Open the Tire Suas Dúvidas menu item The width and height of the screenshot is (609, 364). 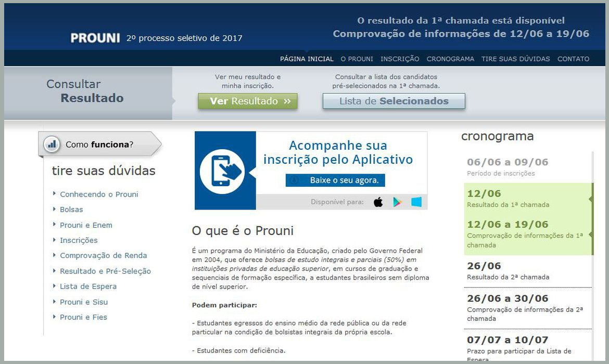pos(515,59)
